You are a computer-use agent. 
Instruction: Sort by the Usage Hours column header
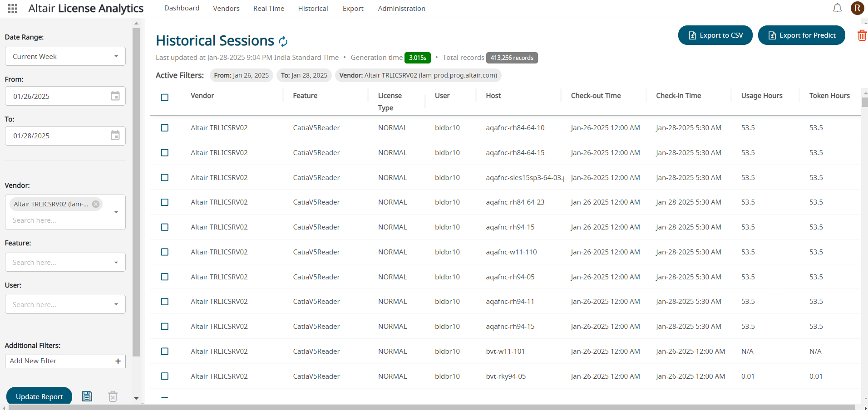(762, 96)
